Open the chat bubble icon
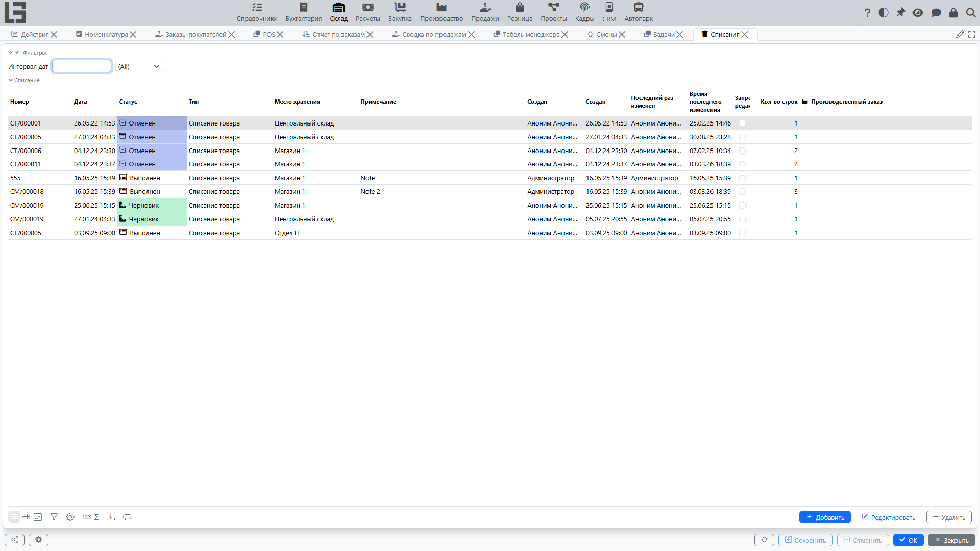The image size is (980, 551). pyautogui.click(x=936, y=13)
